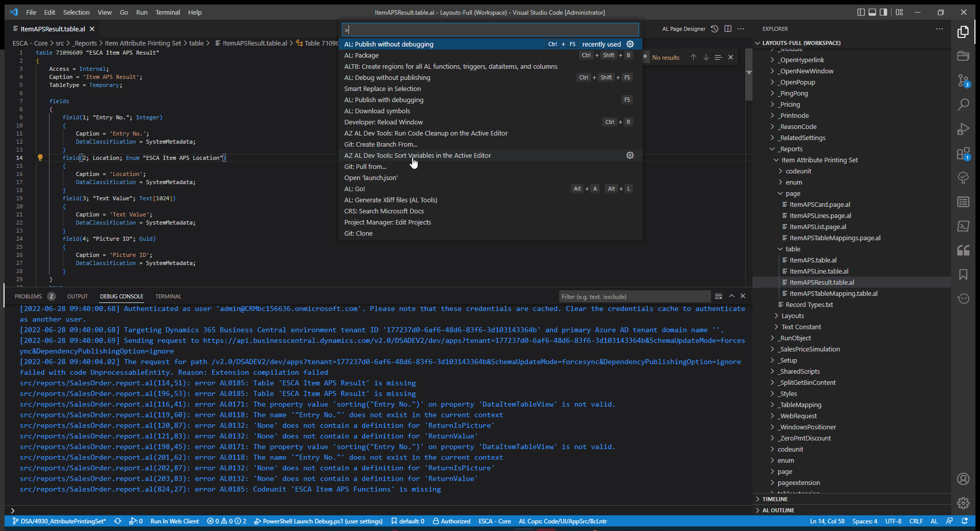Split the editor with the split editor icon
Viewport: 980px width, 531px height.
coord(728,29)
